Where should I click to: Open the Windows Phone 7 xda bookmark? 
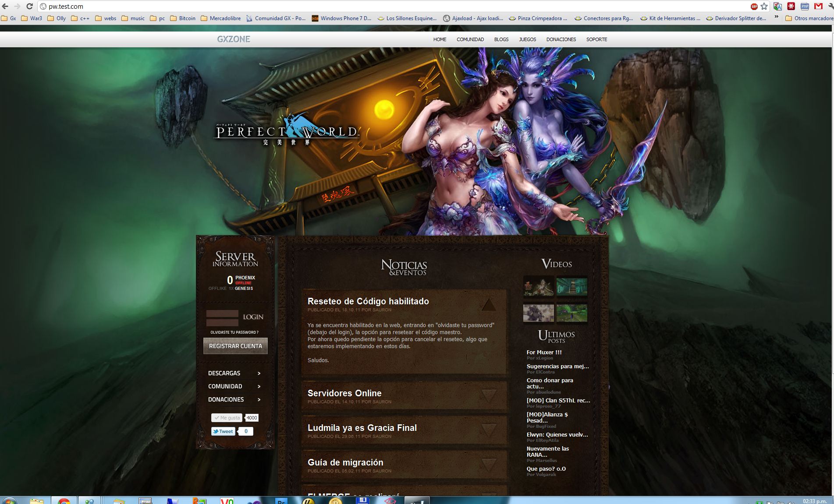coord(341,18)
